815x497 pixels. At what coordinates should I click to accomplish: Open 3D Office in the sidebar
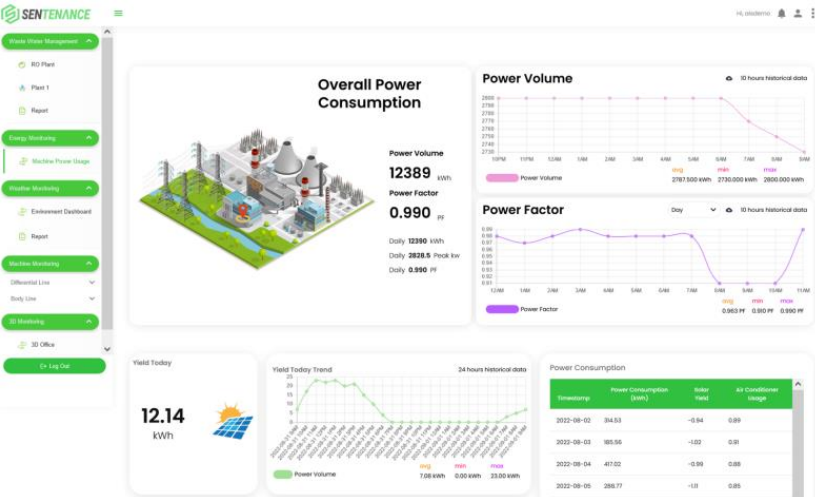pyautogui.click(x=42, y=344)
